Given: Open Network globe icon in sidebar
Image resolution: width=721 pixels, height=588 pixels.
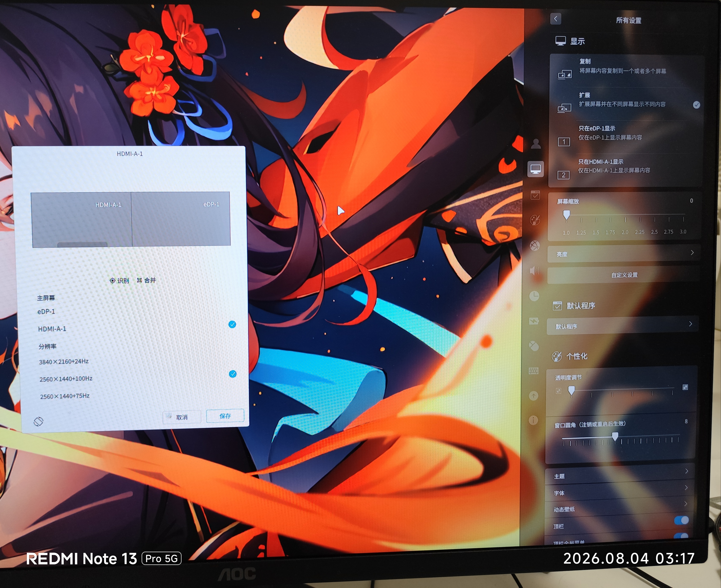Looking at the screenshot, I should point(535,245).
